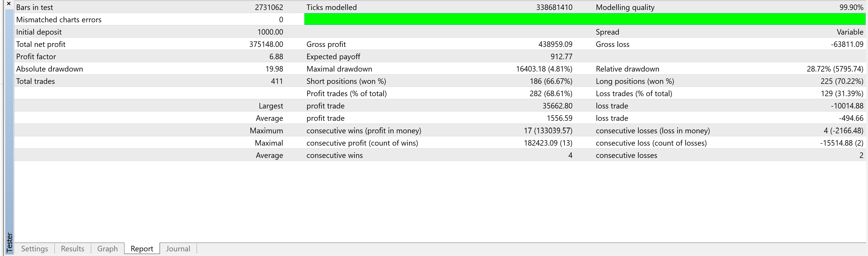Click the Initial deposit value
This screenshot has height=256, width=868.
(270, 32)
